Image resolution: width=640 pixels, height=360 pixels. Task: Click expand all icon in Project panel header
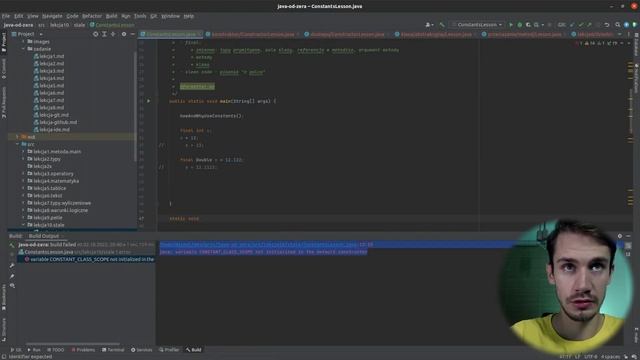(104, 34)
